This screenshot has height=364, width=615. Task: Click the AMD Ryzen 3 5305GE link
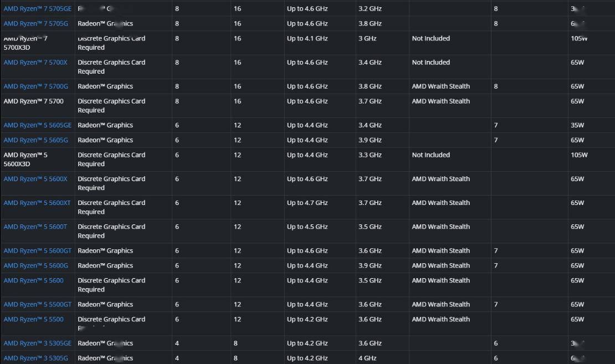[37, 344]
